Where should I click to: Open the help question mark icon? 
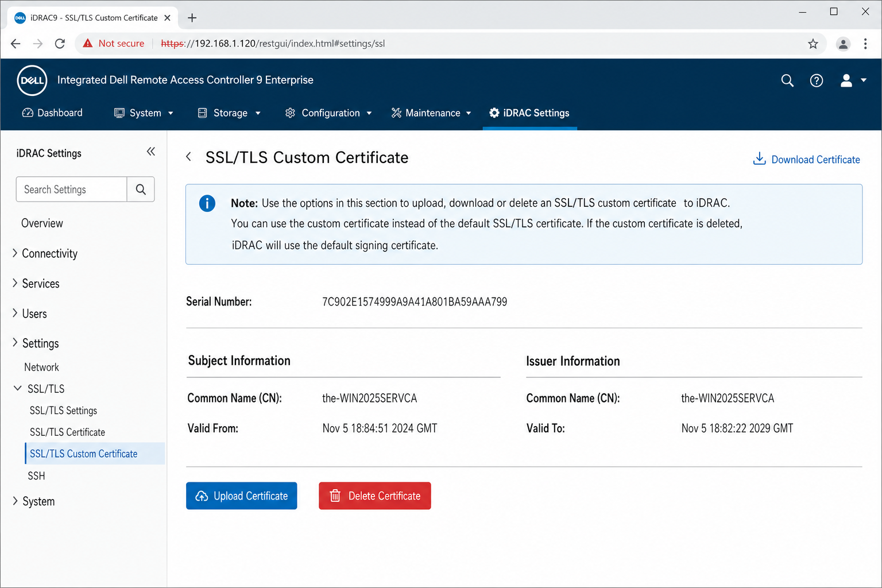pos(817,81)
